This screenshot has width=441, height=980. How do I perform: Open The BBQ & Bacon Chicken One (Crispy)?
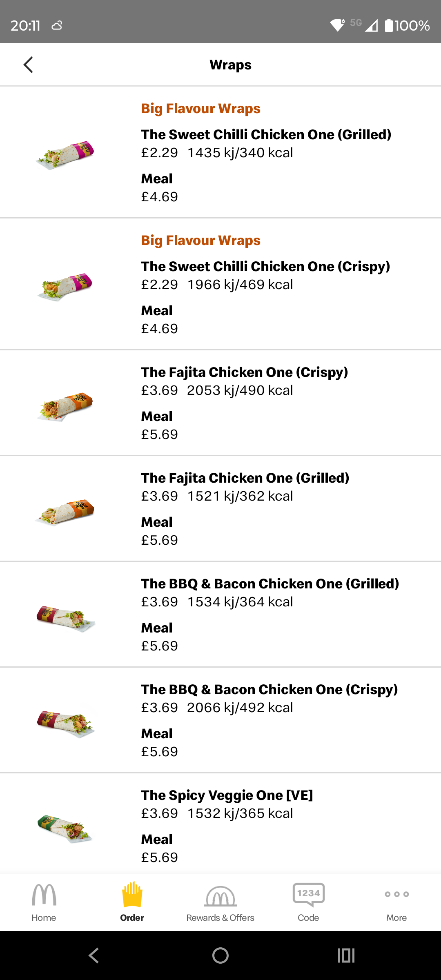pyautogui.click(x=269, y=690)
